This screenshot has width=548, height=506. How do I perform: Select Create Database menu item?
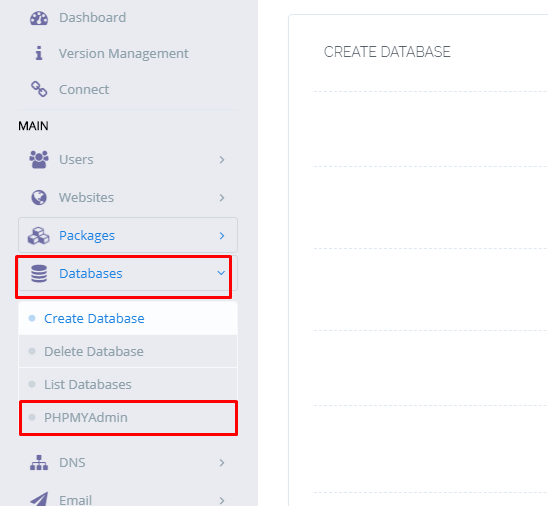pos(128,318)
